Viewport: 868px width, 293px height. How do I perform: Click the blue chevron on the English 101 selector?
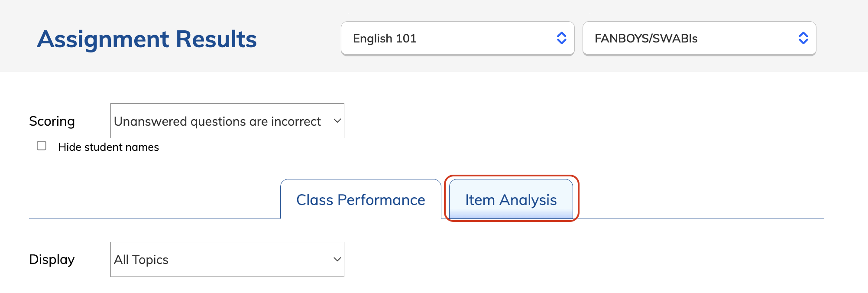561,39
